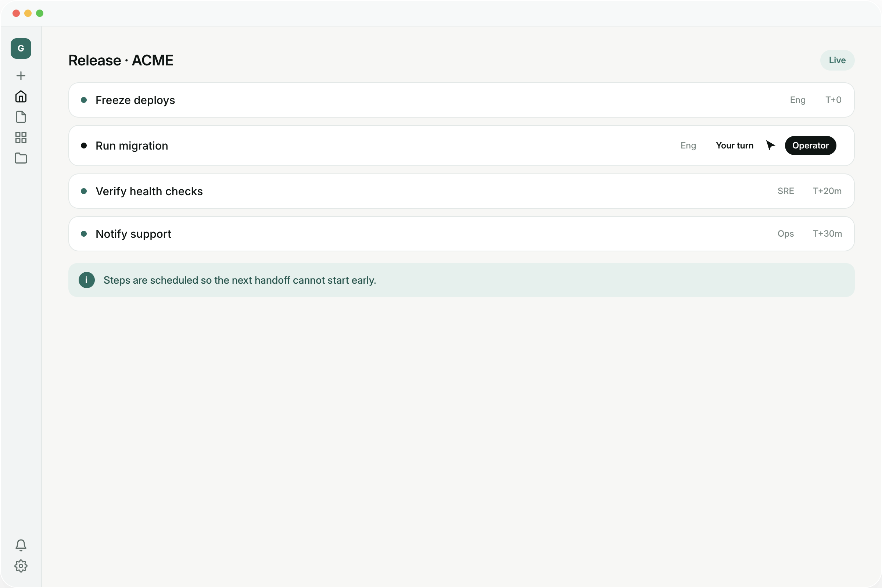The image size is (882, 588).
Task: Open the folder icon in sidebar
Action: pos(21,158)
